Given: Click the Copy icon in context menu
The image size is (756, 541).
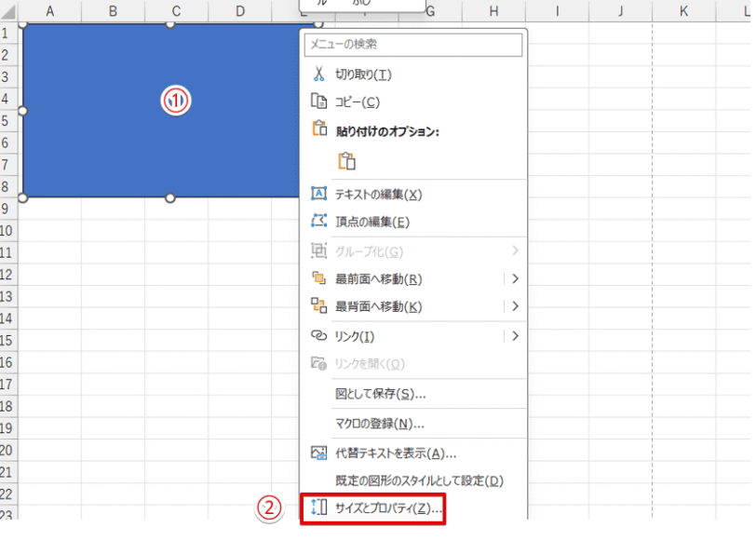Looking at the screenshot, I should click(318, 102).
